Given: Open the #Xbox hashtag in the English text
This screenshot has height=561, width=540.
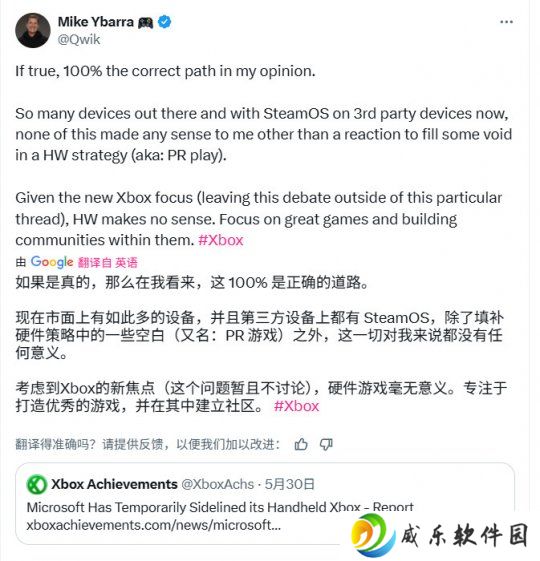Looking at the screenshot, I should (x=221, y=240).
